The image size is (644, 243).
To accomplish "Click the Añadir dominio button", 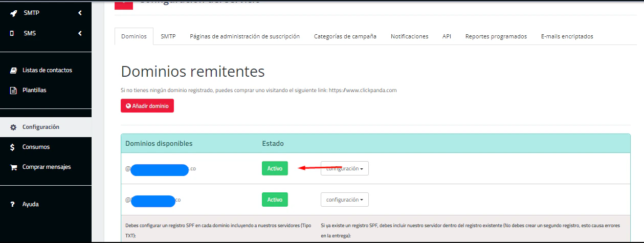I will coord(147,106).
